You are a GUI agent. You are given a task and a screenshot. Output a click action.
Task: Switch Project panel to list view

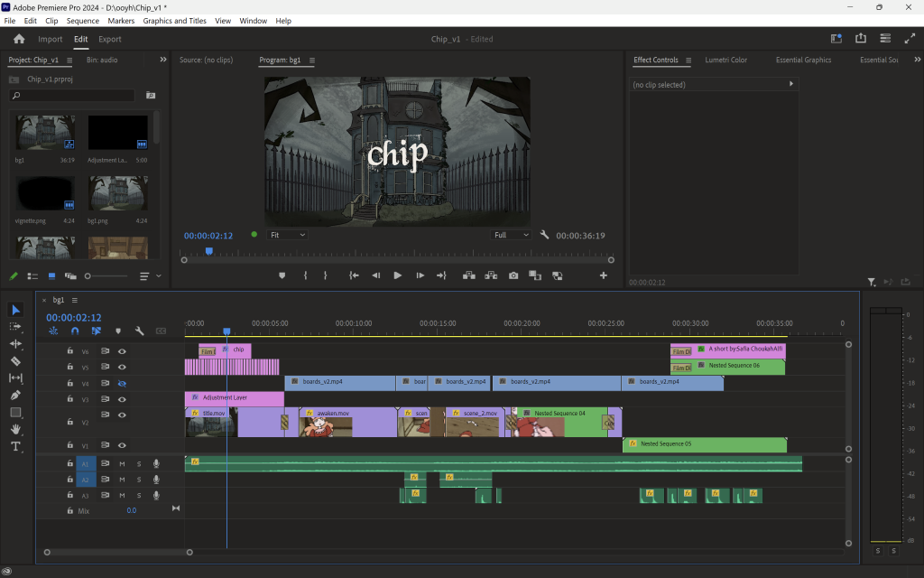pos(33,276)
